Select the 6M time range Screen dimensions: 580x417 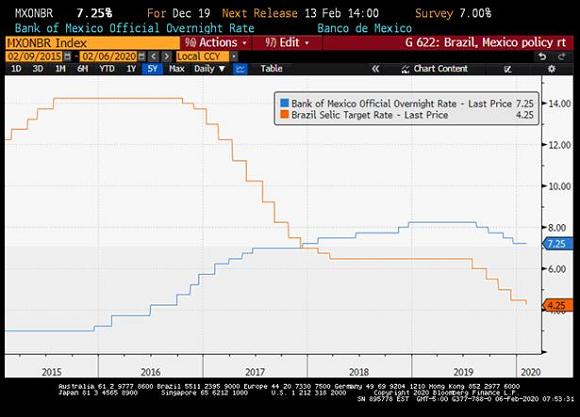pyautogui.click(x=82, y=69)
